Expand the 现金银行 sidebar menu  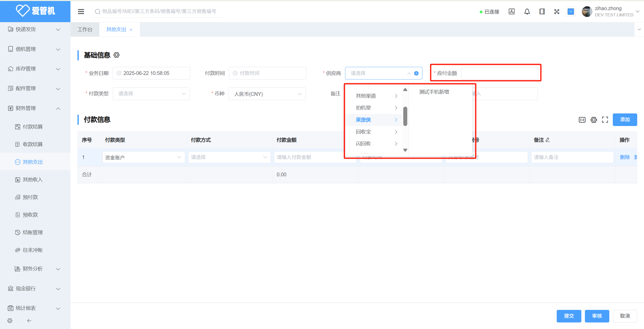point(35,289)
